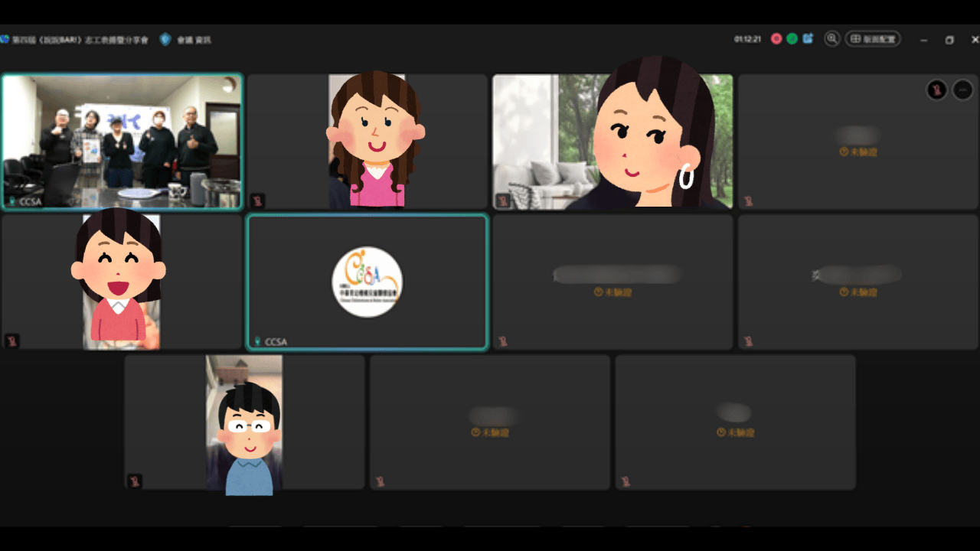Click muted mic icon on glasses-boy avatar tile
980x551 pixels.
coord(136,481)
